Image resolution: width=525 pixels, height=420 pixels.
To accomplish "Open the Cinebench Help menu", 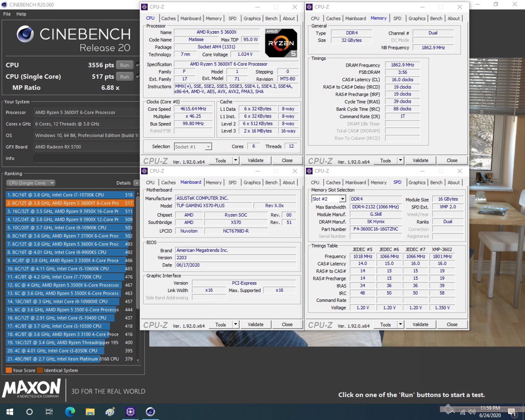I will pos(21,14).
